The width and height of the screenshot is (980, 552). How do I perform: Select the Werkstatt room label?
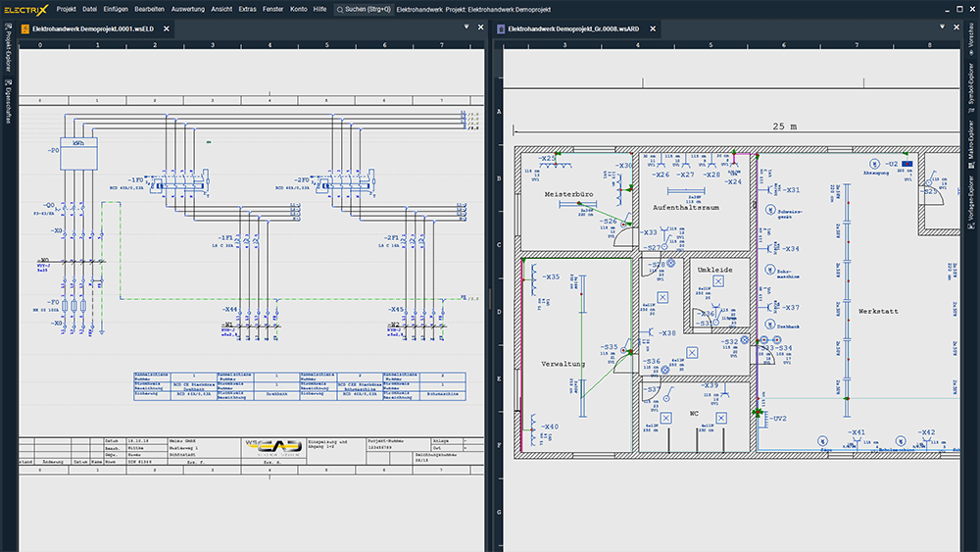[x=878, y=312]
